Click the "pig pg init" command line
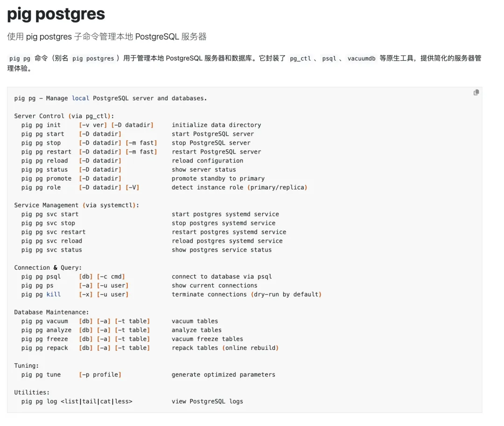 click(41, 125)
